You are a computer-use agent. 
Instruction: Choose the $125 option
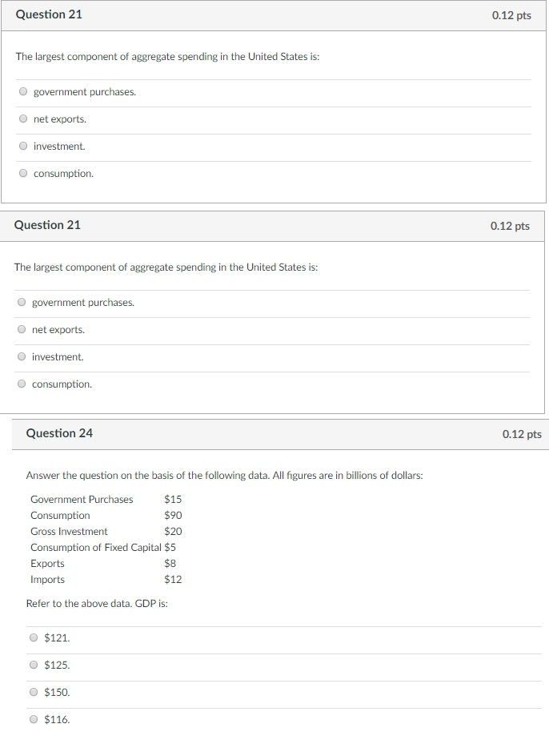[x=33, y=665]
